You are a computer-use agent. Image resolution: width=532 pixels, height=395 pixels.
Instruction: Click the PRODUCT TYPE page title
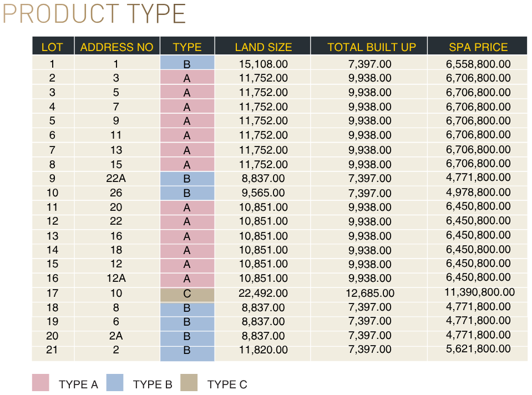coord(94,14)
